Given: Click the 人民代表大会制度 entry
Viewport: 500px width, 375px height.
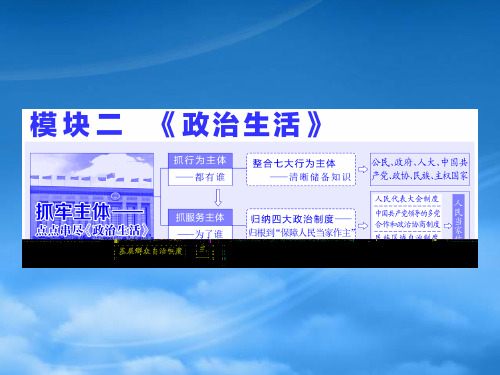Looking at the screenshot, I should (407, 199).
